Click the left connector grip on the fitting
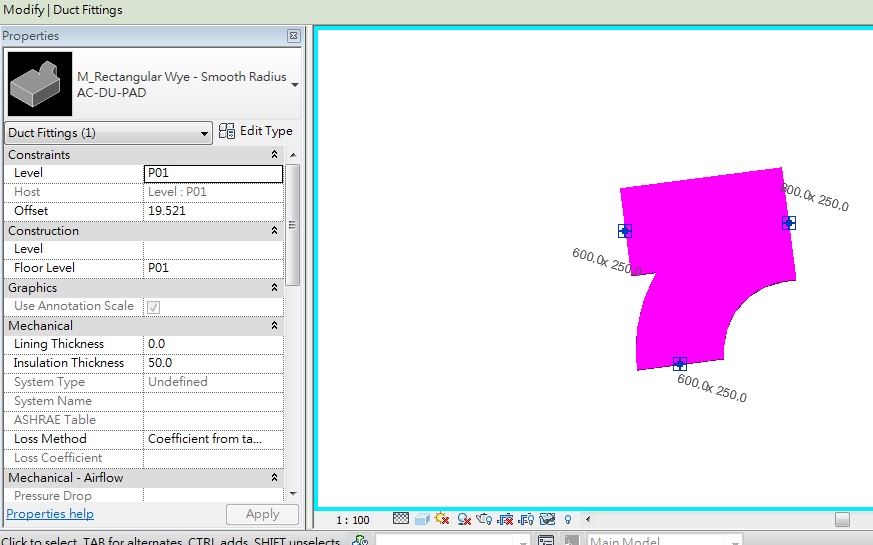 [x=625, y=231]
